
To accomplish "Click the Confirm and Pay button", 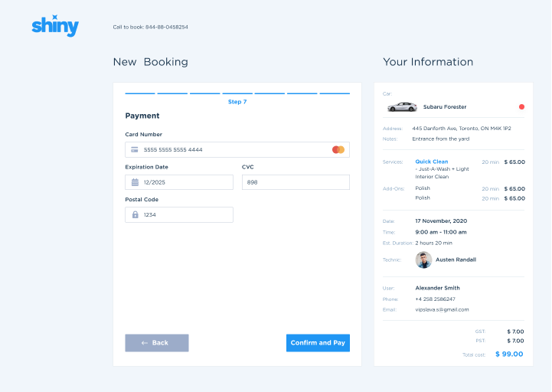I will point(318,343).
